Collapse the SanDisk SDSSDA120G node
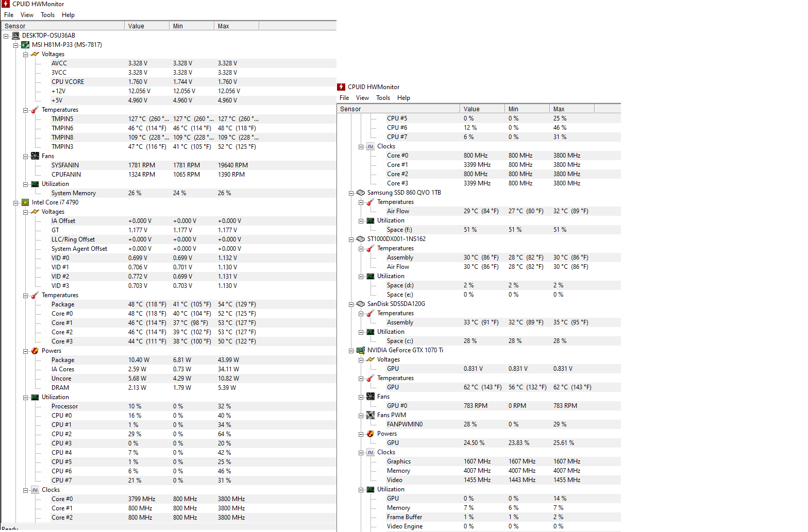 [x=351, y=304]
